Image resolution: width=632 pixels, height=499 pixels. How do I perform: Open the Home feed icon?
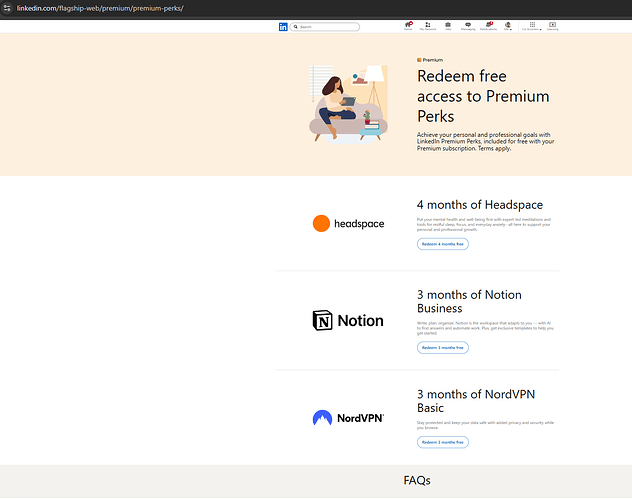[408, 26]
